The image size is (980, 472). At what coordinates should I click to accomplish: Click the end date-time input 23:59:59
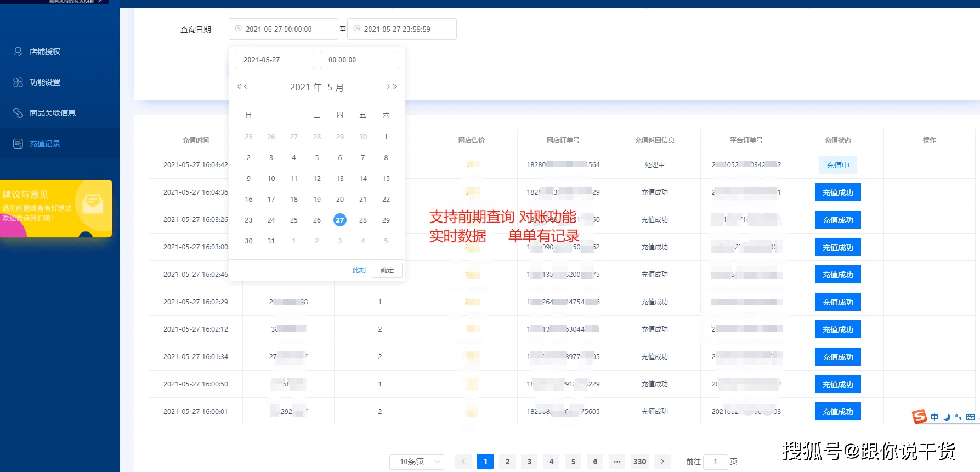pyautogui.click(x=401, y=29)
